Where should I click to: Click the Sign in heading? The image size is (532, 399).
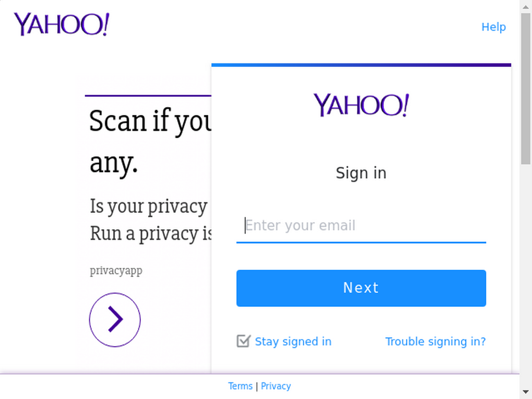tap(361, 173)
